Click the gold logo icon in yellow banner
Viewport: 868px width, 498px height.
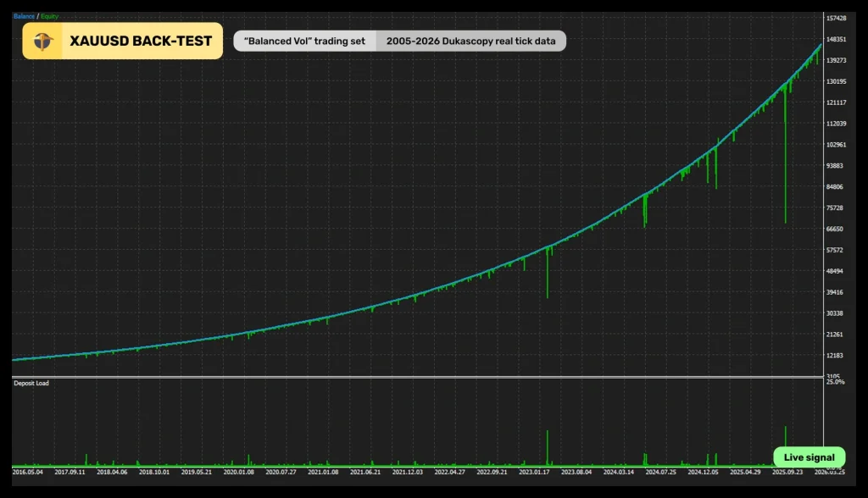pos(42,41)
